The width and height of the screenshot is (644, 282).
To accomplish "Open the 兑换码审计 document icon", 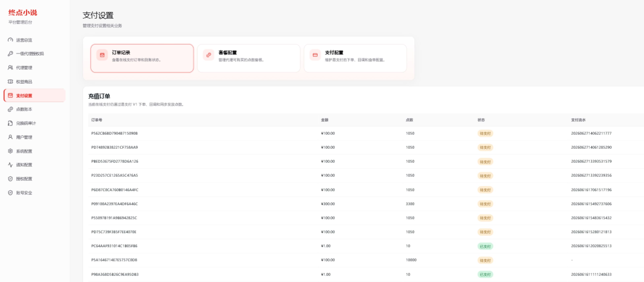I will pyautogui.click(x=10, y=123).
